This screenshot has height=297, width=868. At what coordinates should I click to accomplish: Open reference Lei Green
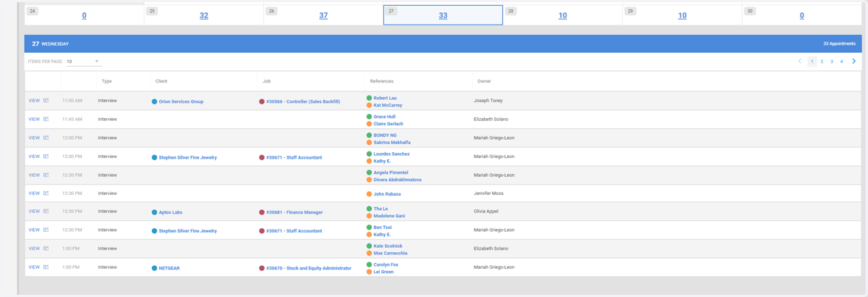point(383,272)
